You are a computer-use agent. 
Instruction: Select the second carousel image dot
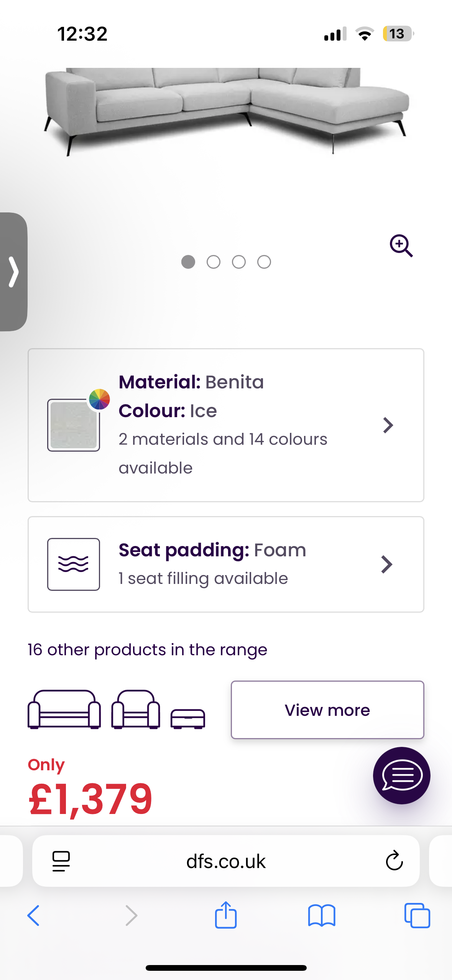click(x=214, y=262)
